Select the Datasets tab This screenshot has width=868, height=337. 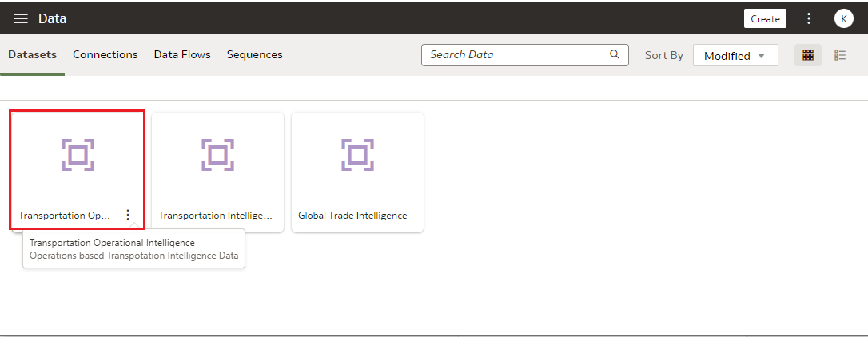33,54
